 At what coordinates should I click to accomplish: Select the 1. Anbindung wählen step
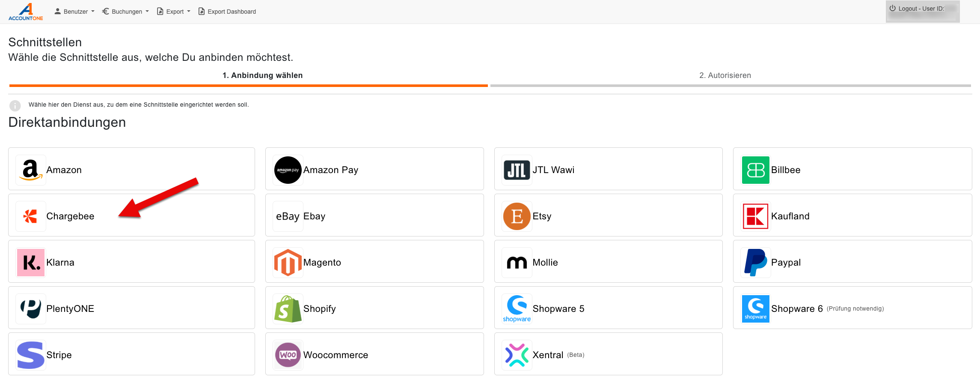(262, 75)
